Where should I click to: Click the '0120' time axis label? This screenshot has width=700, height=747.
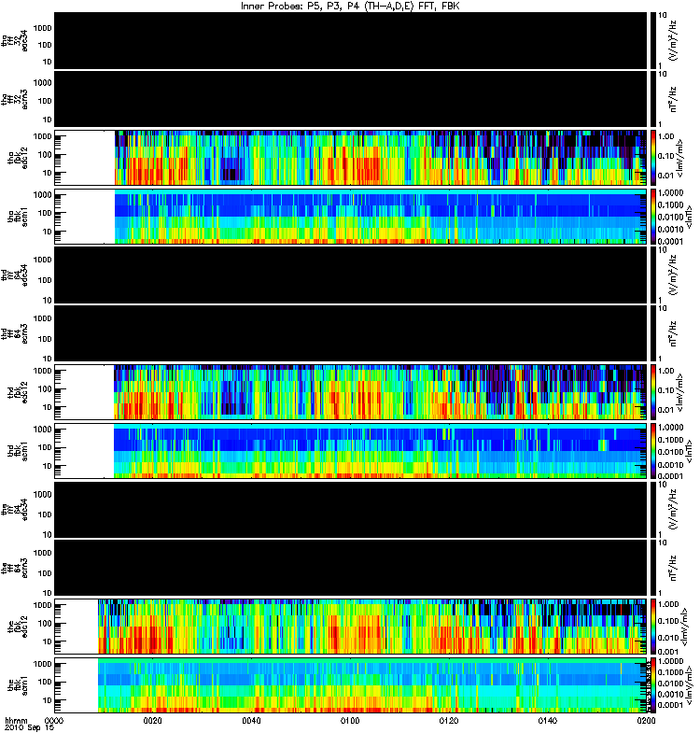coord(449,721)
